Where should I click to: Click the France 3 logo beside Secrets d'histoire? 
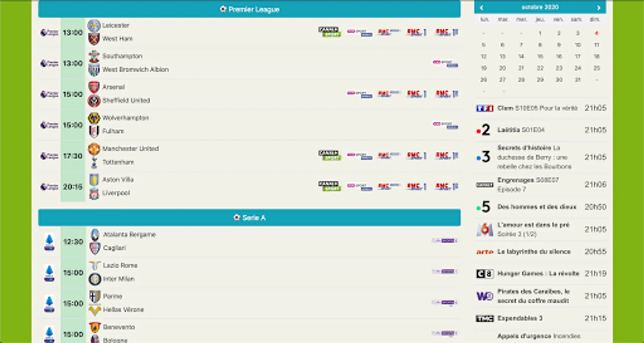(484, 157)
